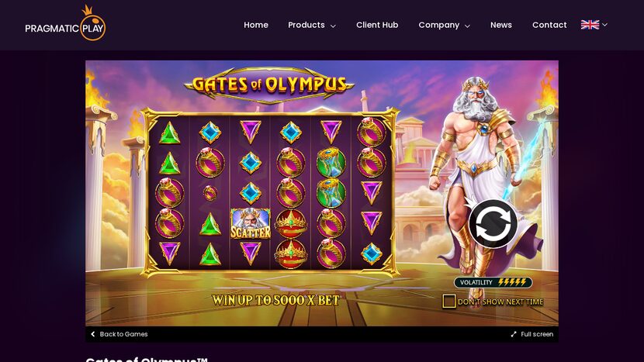The width and height of the screenshot is (644, 362).
Task: Expand the Products dropdown menu
Action: (312, 25)
